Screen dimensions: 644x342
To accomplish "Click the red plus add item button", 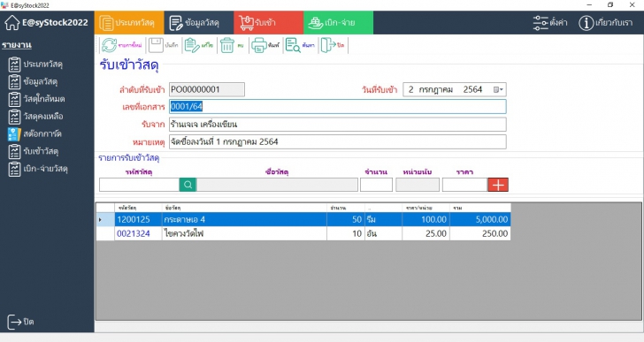I will point(498,185).
